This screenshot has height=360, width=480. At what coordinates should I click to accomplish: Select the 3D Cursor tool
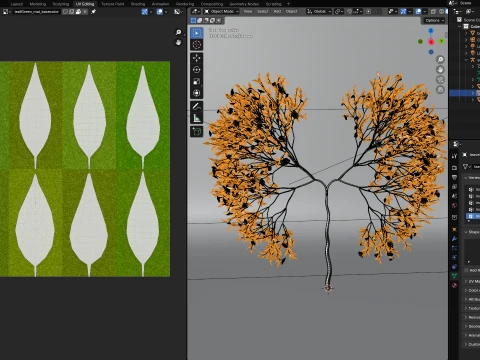(197, 45)
